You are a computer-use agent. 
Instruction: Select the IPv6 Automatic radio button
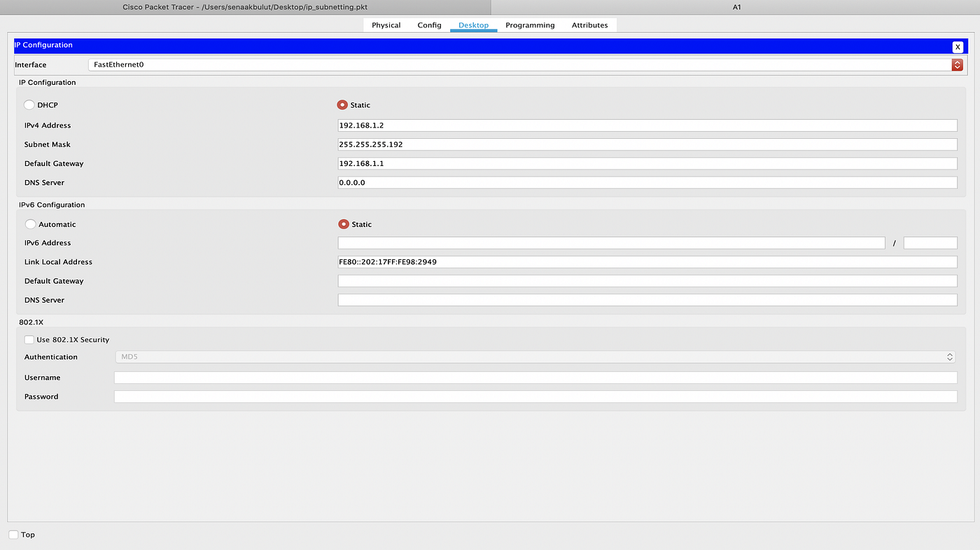[x=30, y=224]
